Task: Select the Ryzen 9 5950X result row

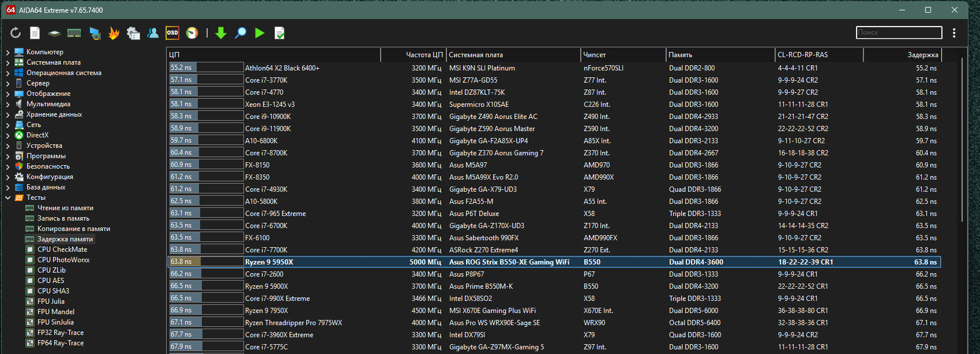Action: [554, 262]
